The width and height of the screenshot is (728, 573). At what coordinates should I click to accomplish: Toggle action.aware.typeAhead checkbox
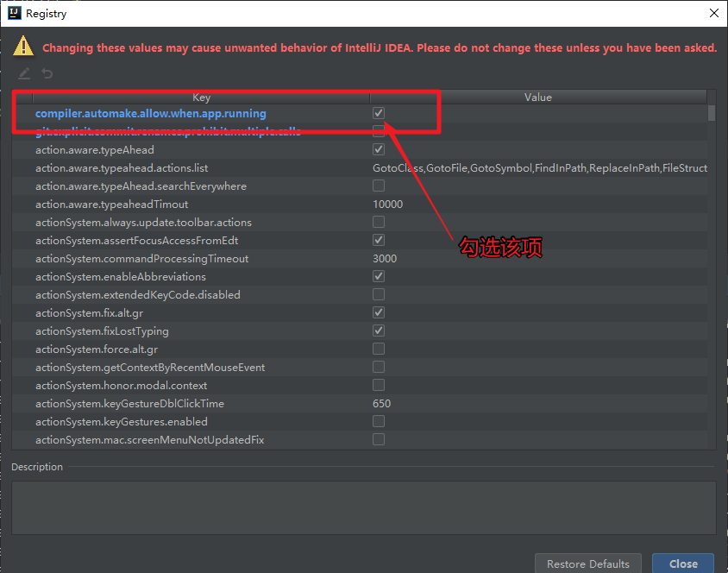coord(379,149)
